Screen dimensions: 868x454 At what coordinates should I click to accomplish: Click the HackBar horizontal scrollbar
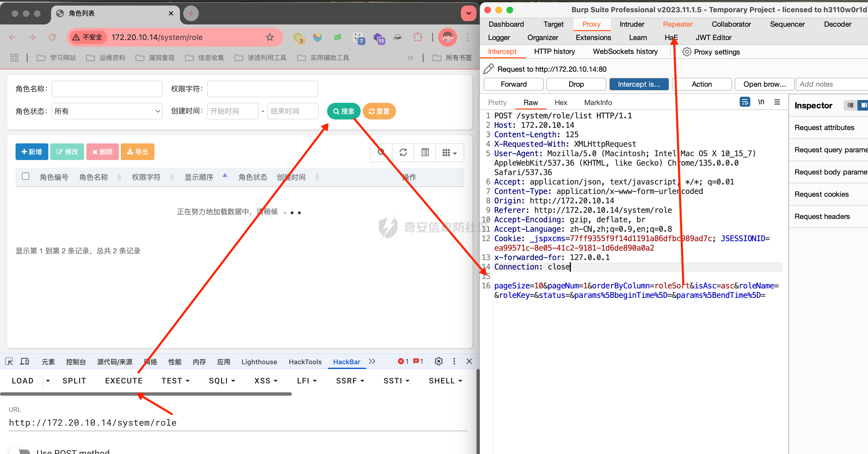(x=145, y=394)
